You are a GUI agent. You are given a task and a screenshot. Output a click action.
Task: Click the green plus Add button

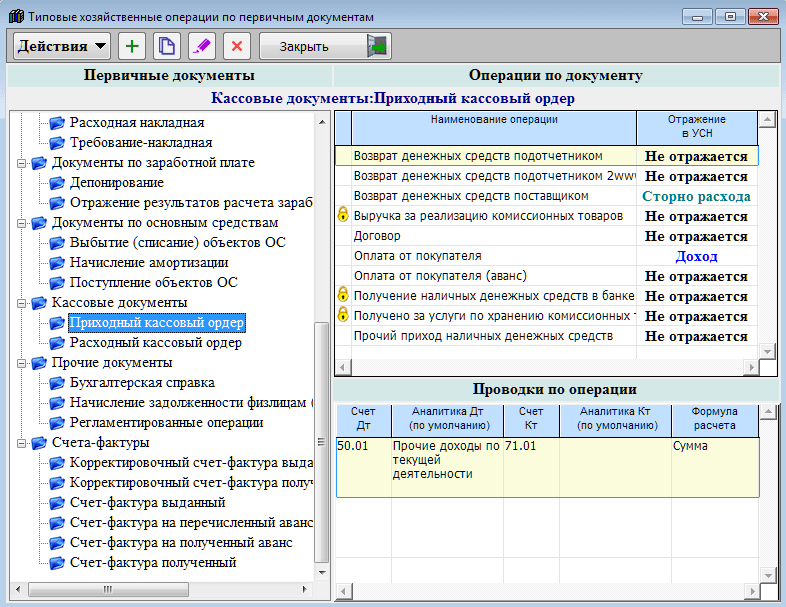pyautogui.click(x=132, y=47)
